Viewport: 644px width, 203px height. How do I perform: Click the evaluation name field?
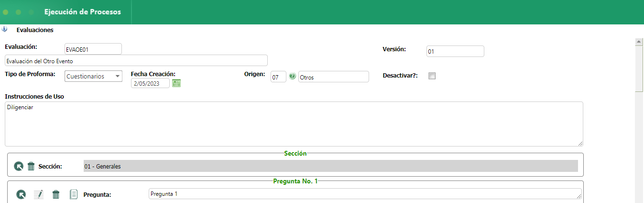pos(136,60)
